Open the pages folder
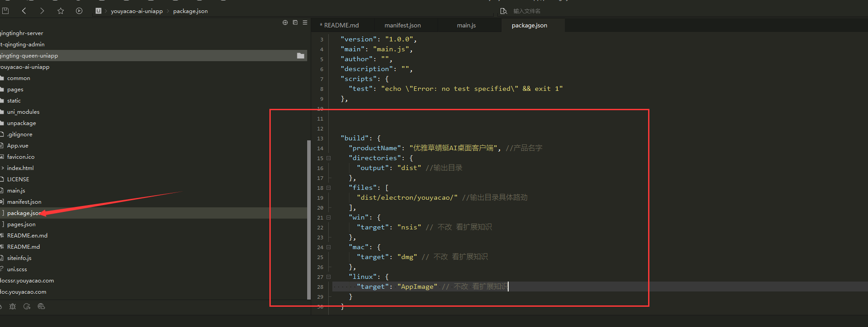The image size is (868, 327). (x=15, y=90)
